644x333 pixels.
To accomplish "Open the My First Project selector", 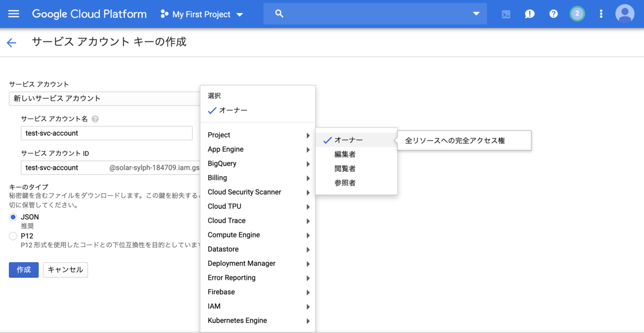I will [202, 15].
